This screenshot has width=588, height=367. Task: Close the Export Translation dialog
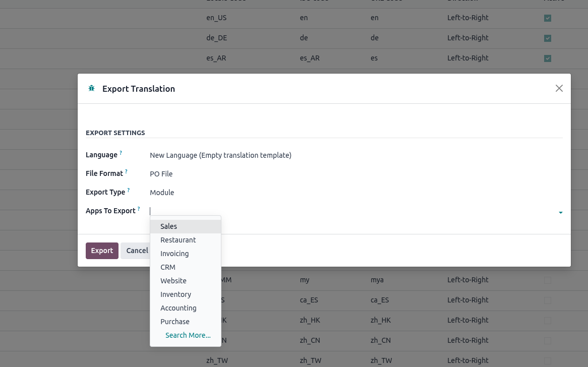(559, 88)
